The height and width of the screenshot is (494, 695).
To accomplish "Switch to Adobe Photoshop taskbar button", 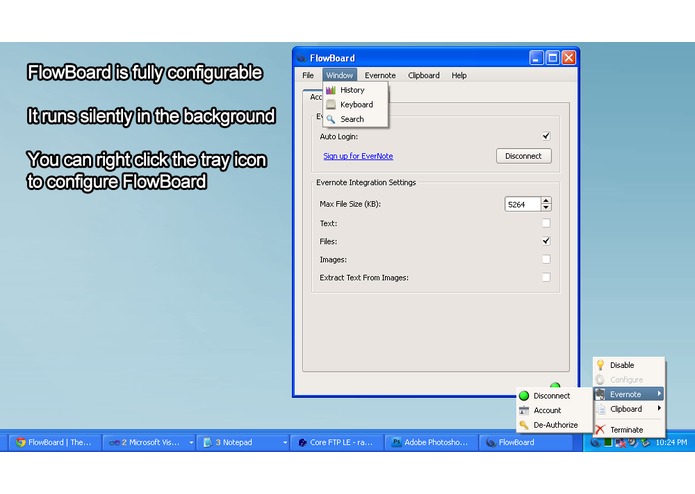I will coord(430,442).
